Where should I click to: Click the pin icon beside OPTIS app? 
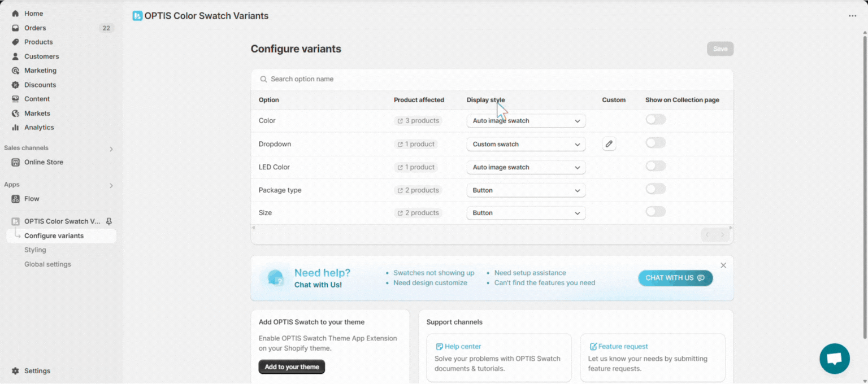(x=109, y=221)
